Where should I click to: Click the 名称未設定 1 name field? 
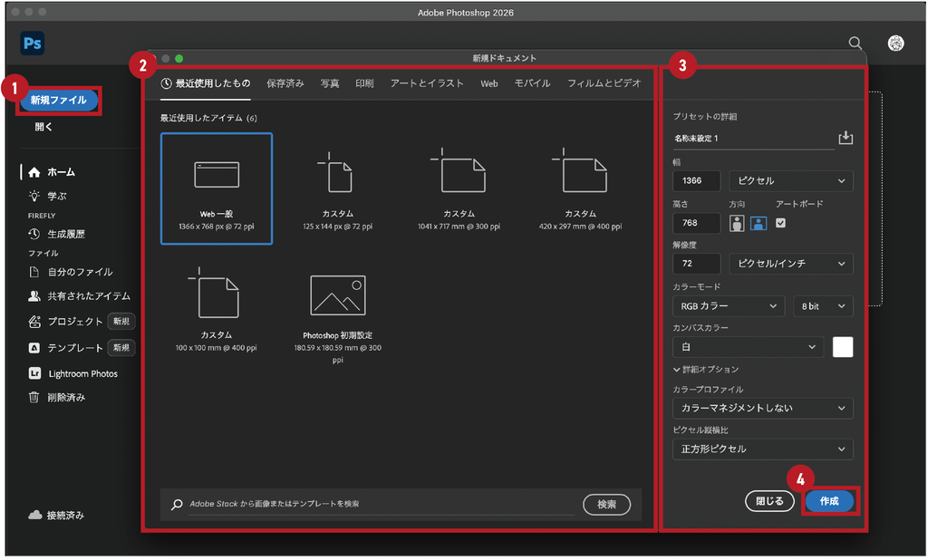pyautogui.click(x=753, y=140)
